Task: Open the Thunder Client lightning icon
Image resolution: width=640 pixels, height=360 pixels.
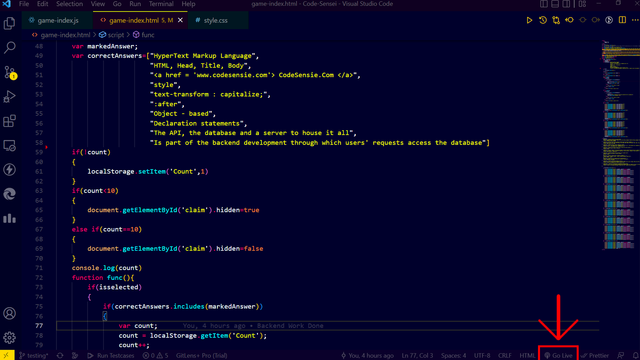Action: (x=9, y=169)
